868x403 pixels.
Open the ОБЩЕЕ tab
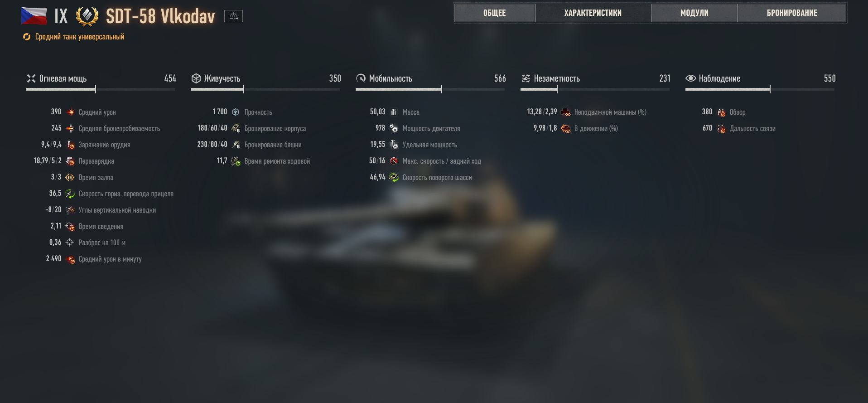[x=494, y=13]
